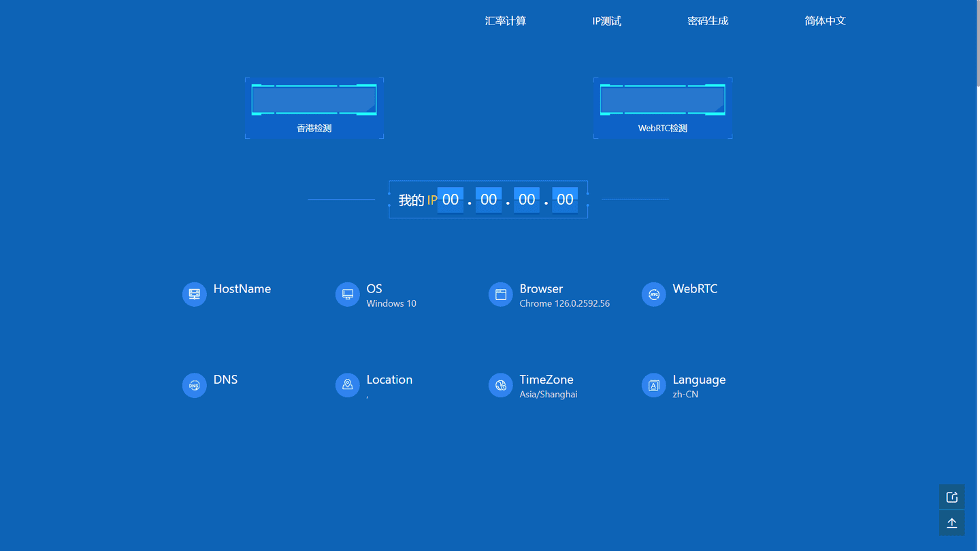
Task: Click the Language heading text
Action: coord(699,380)
